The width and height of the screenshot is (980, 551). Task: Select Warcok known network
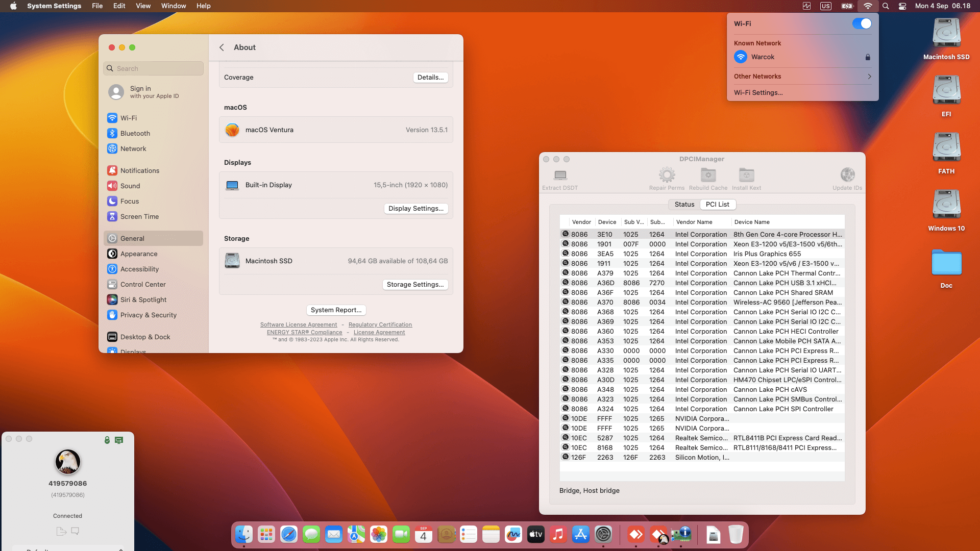pyautogui.click(x=802, y=57)
